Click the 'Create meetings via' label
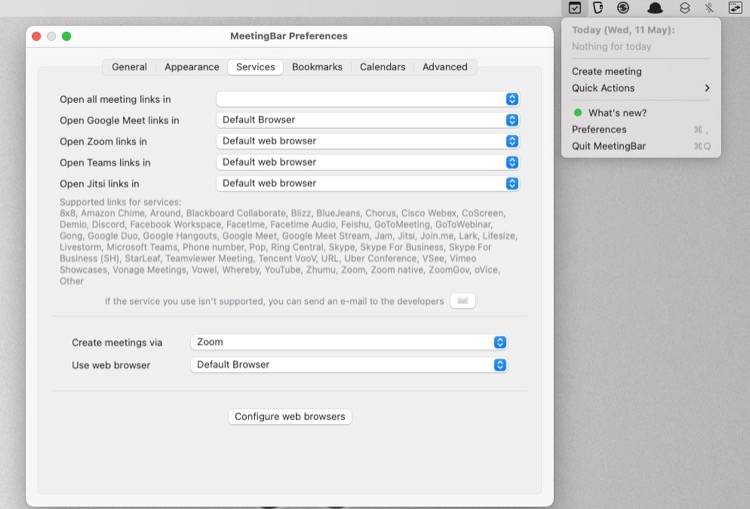 click(x=117, y=343)
